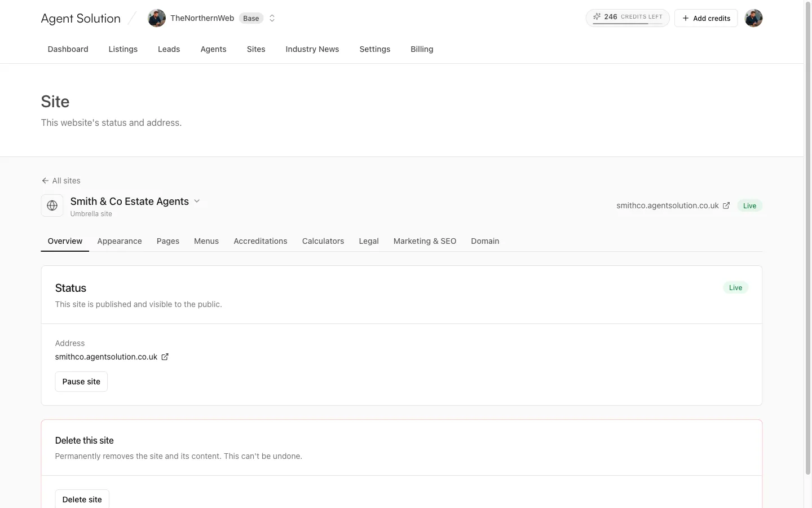Click the globe icon beside Smith & Co
Viewport: 812px width, 508px height.
(52, 205)
